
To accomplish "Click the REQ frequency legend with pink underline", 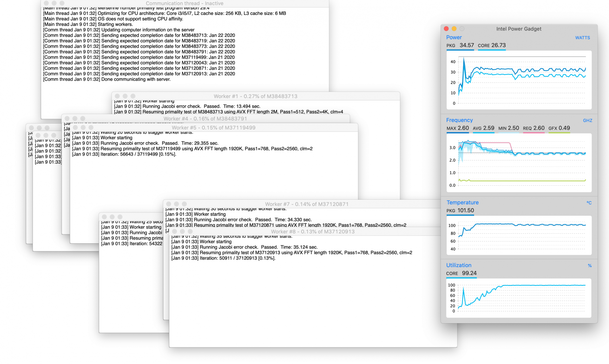I will pyautogui.click(x=533, y=128).
